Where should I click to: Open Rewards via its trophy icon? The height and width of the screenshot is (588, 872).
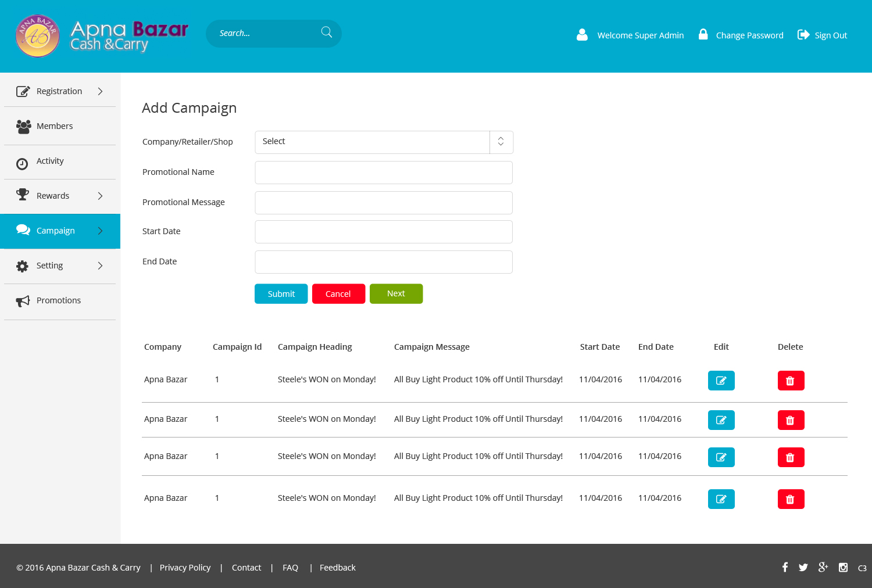tap(23, 195)
